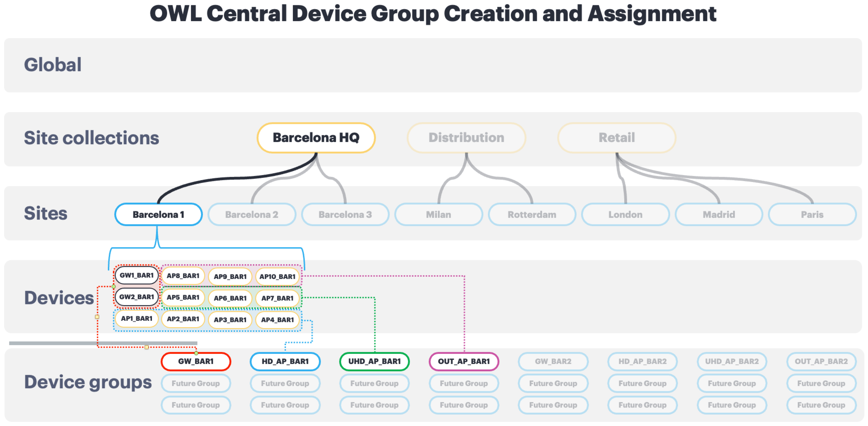
Task: Click the Sites row heading
Action: coord(45,213)
